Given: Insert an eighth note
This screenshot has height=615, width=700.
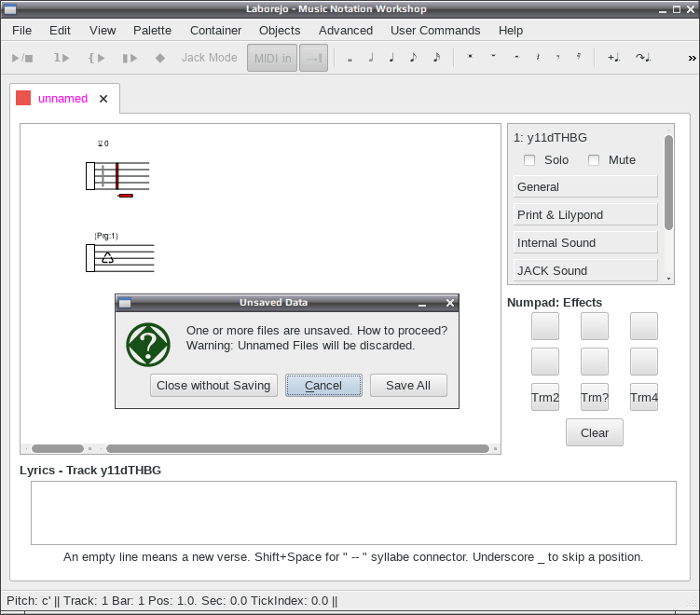Looking at the screenshot, I should pos(414,58).
